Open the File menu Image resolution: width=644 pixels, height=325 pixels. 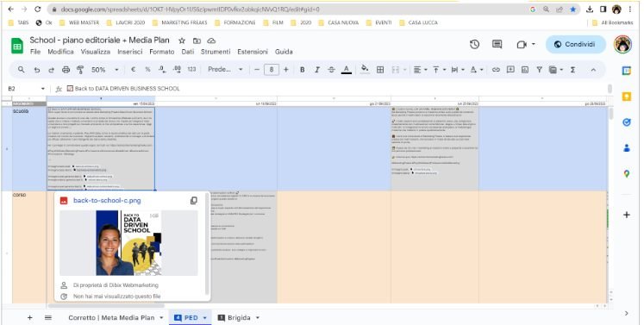tap(35, 52)
